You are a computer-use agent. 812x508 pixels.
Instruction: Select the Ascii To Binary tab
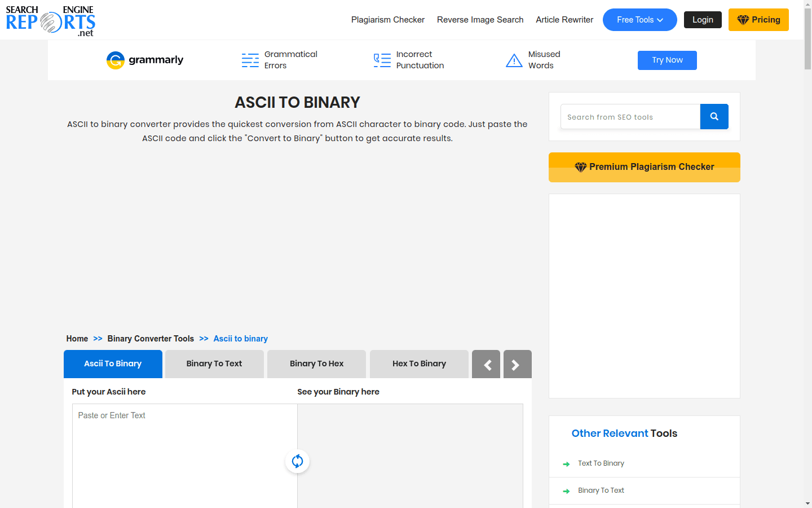[113, 364]
